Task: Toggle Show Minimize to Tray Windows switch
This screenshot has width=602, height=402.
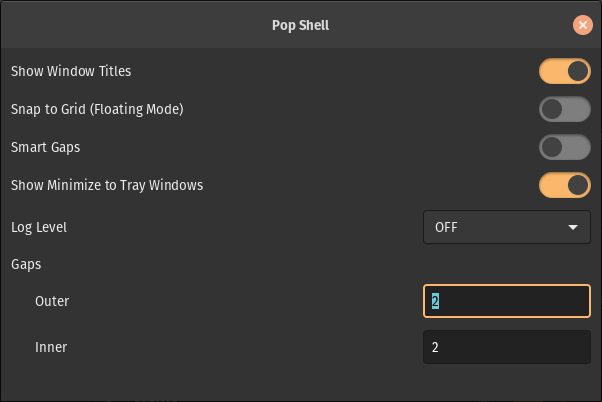Action: 565,186
